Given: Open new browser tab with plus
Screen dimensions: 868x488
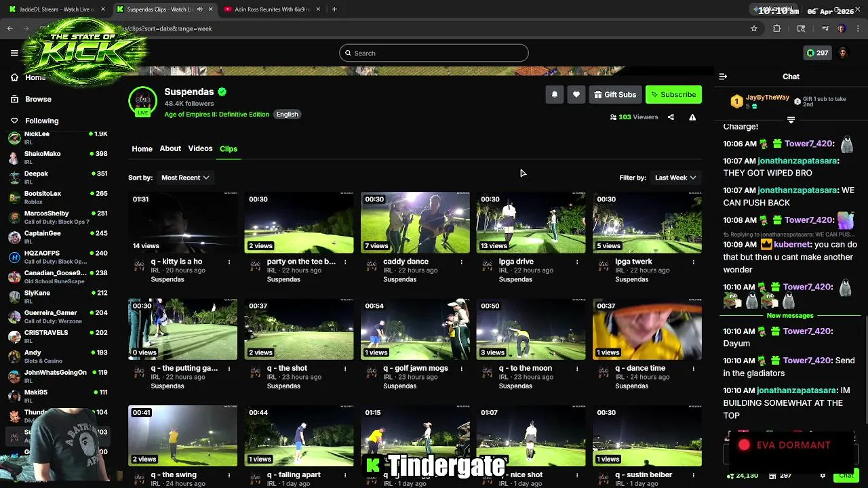Looking at the screenshot, I should tap(334, 9).
